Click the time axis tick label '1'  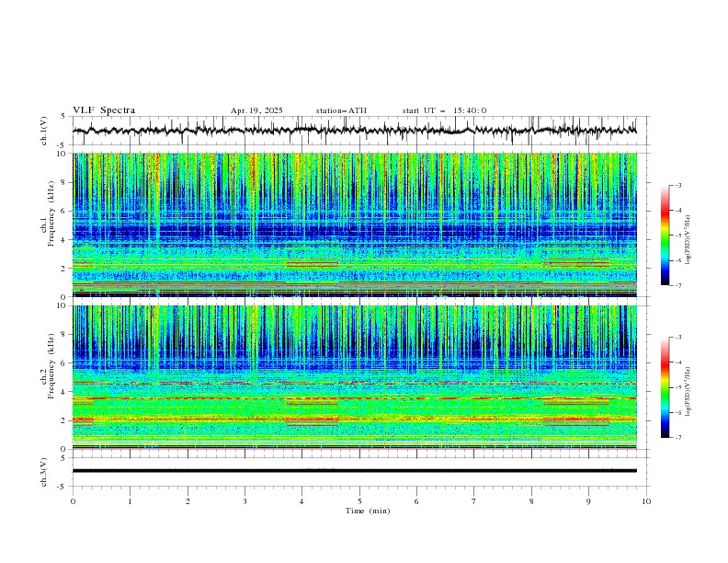[x=130, y=501]
